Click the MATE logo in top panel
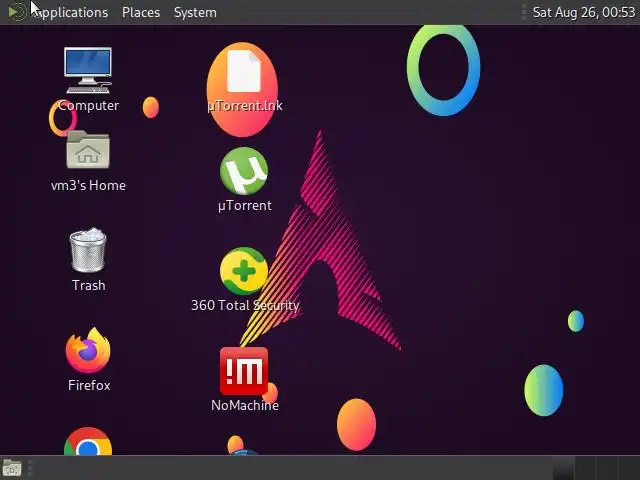 click(17, 12)
